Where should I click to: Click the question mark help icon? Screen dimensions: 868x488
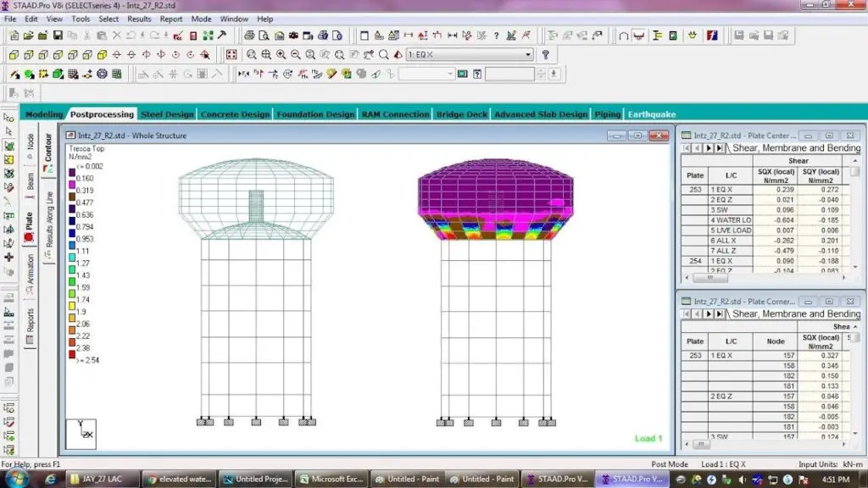[x=545, y=55]
